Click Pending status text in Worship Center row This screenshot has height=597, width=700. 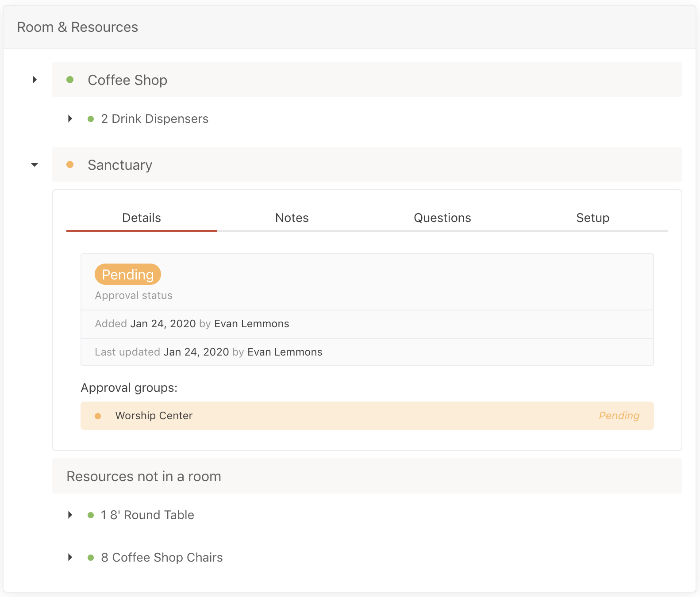click(x=619, y=416)
